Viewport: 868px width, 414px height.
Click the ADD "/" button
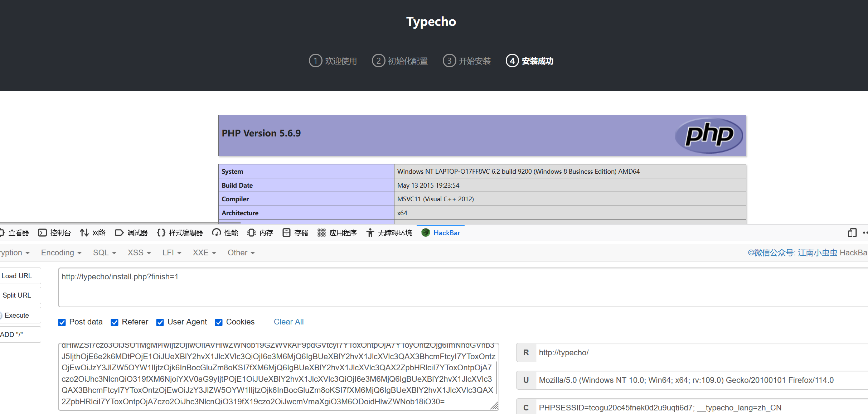pos(20,334)
